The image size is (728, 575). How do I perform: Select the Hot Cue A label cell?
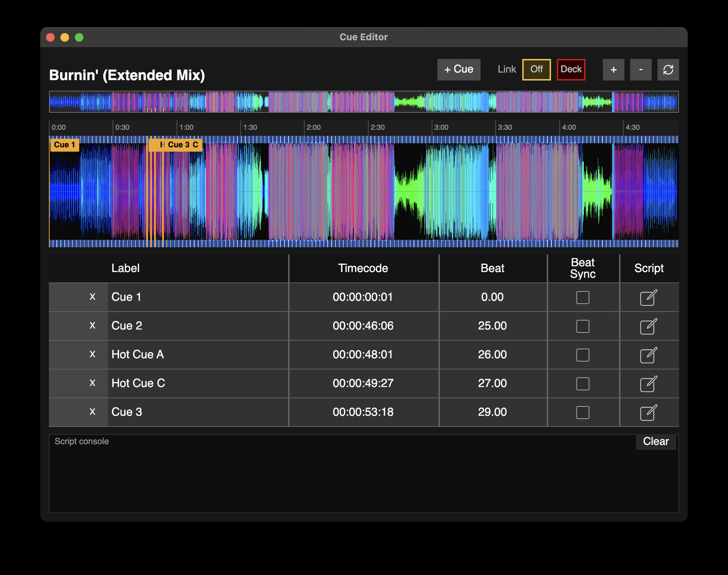click(198, 354)
